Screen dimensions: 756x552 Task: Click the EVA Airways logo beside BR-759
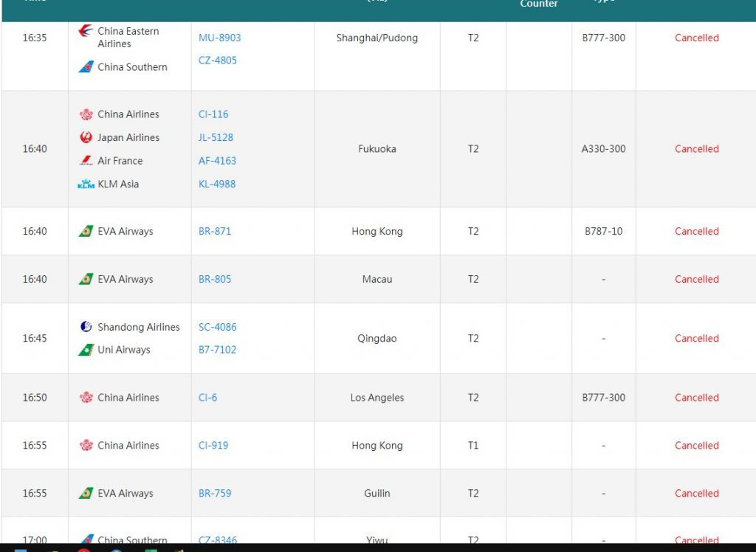[86, 493]
